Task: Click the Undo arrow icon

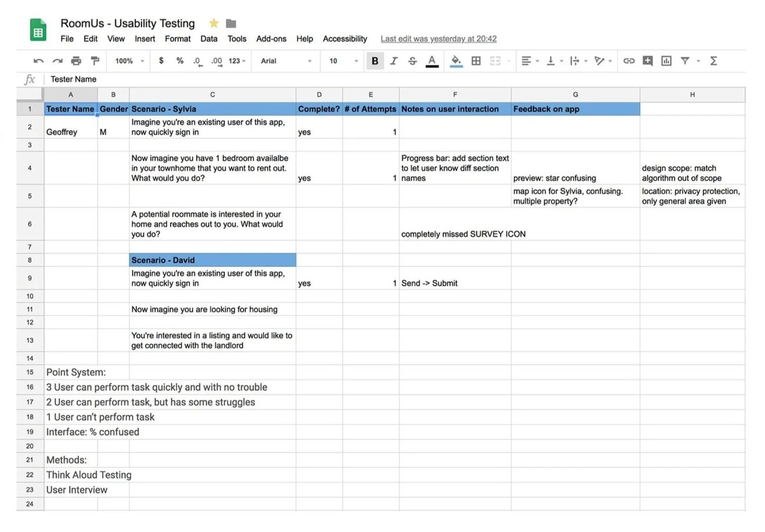Action: pos(38,61)
